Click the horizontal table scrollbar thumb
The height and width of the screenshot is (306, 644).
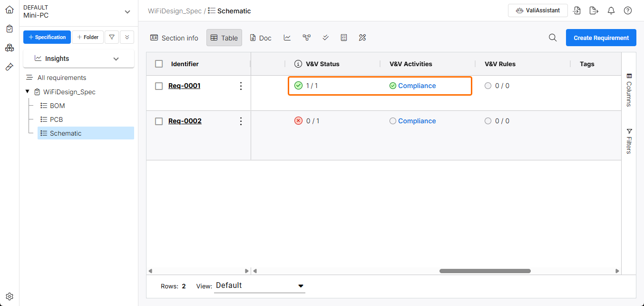pyautogui.click(x=485, y=271)
